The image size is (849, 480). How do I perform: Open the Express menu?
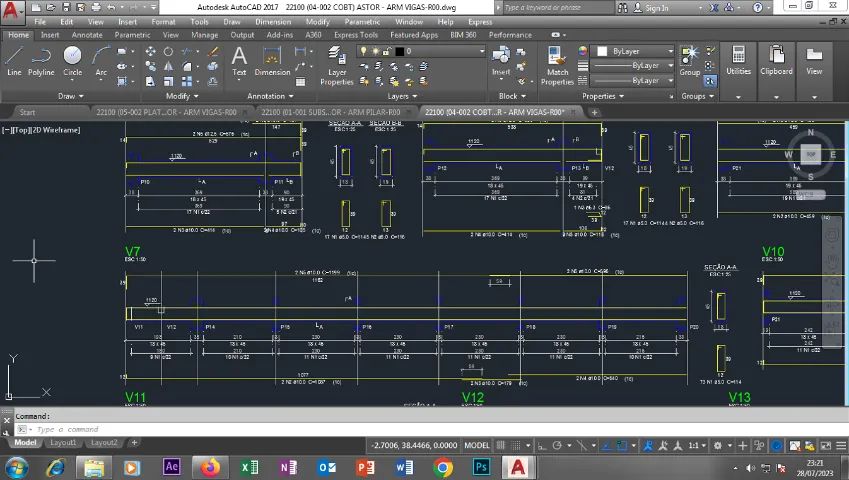click(480, 22)
